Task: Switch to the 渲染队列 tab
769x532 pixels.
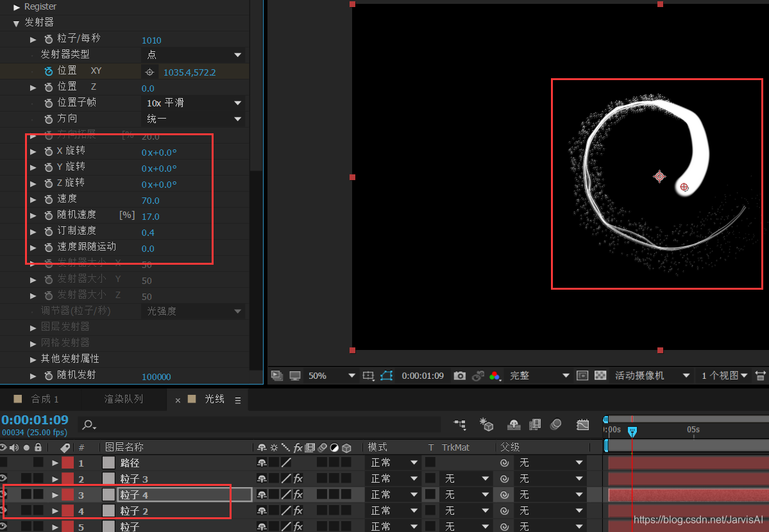Action: pyautogui.click(x=124, y=399)
